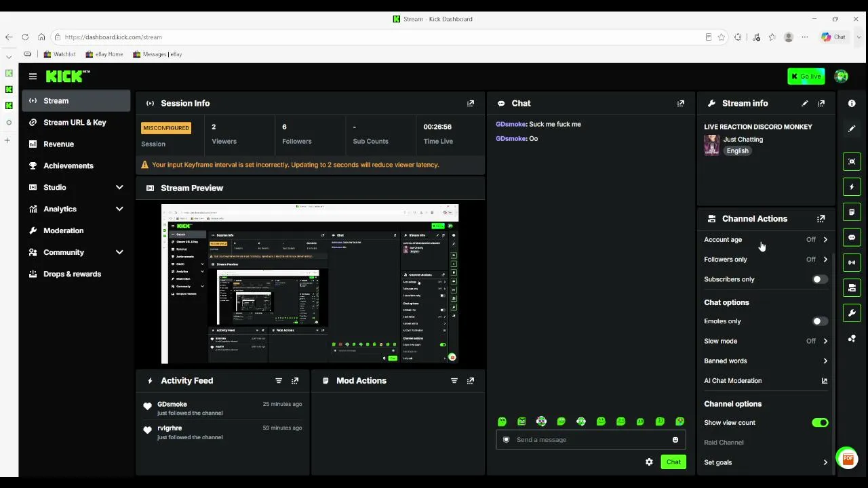Expand the Analytics sidebar section
Screen dimensions: 868x488
pyautogui.click(x=119, y=209)
